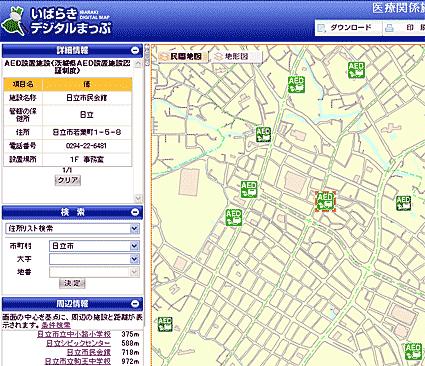Image resolution: width=425 pixels, height=366 pixels.
Task: Open the 市町村 dropdown showing 日立市
Action: (94, 246)
